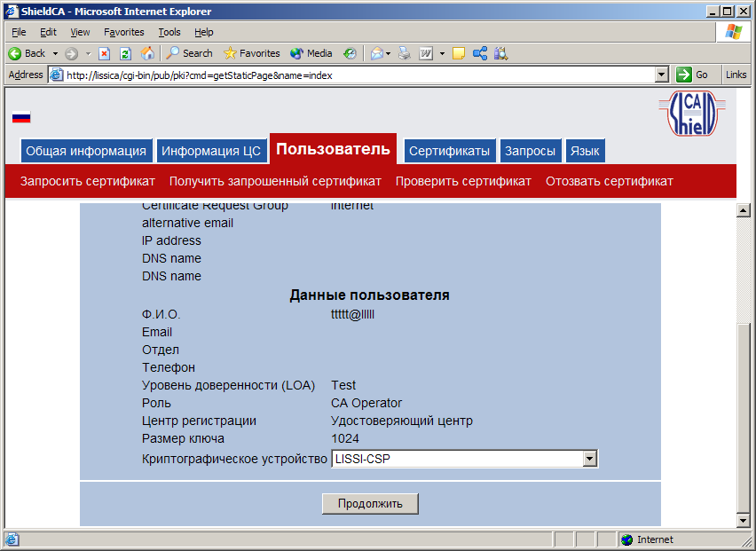Screen dimensions: 756x551
Task: Click the Продолжить button
Action: [x=370, y=504]
